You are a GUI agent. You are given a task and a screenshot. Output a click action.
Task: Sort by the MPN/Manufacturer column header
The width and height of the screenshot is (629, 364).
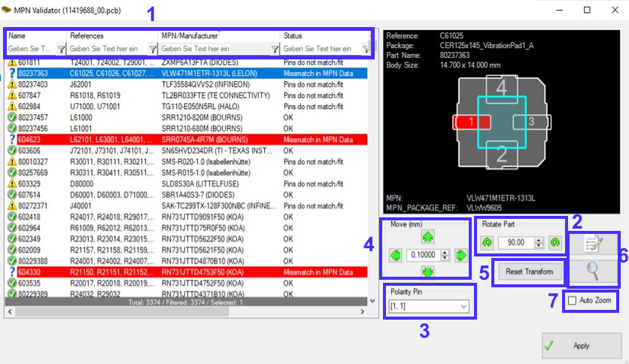click(x=219, y=35)
